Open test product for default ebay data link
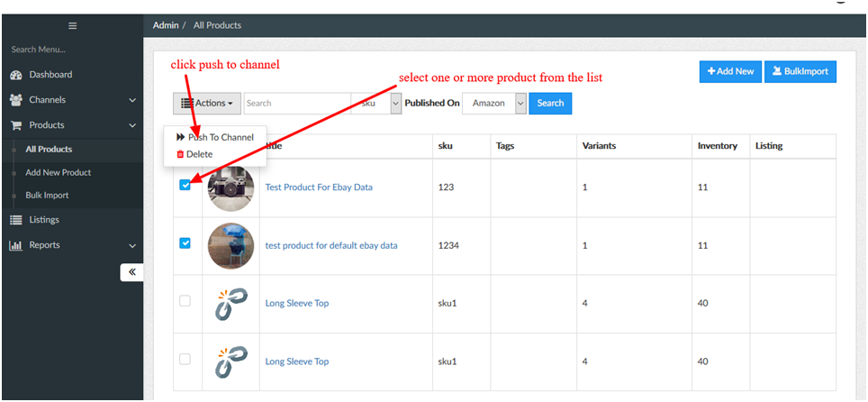868x402 pixels. (x=331, y=246)
